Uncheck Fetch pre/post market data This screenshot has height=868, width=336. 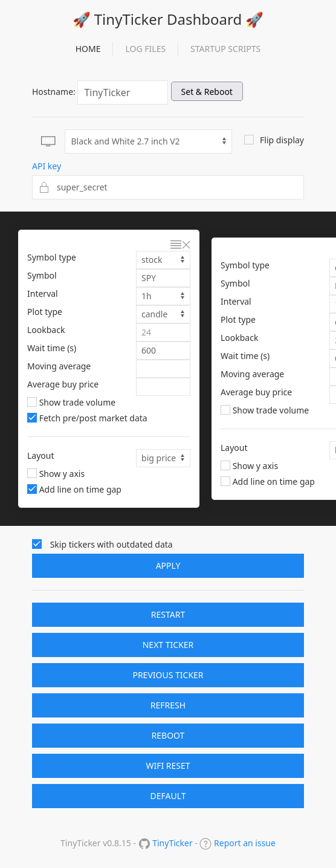coord(32,418)
